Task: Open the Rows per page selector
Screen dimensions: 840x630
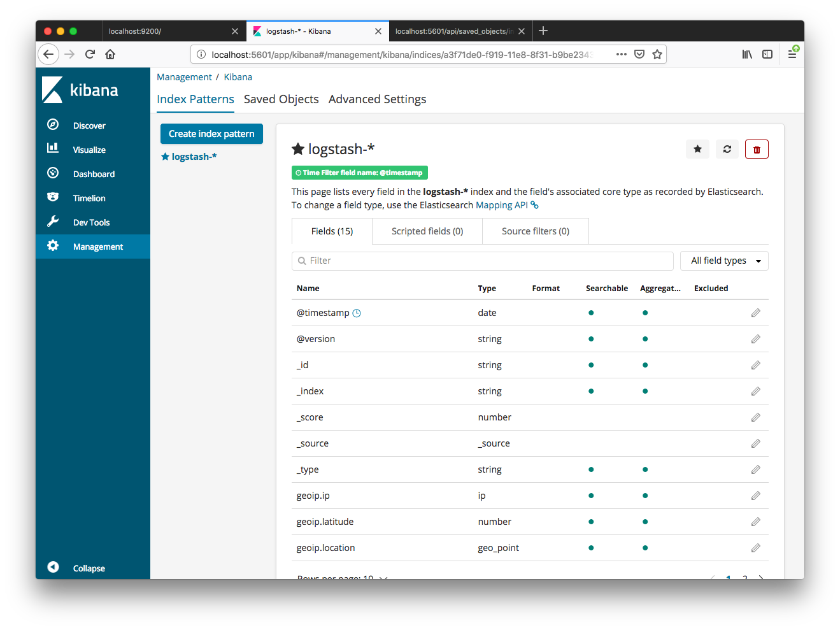Action: click(x=342, y=576)
